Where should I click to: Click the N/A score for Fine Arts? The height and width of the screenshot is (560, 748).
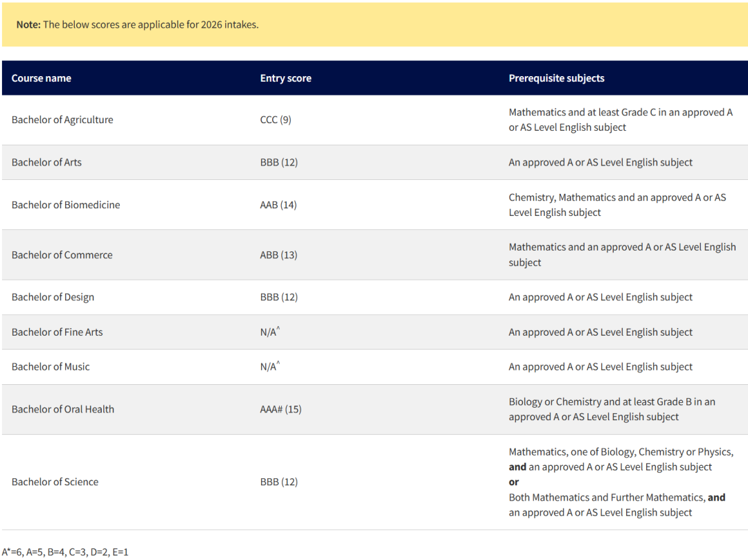[x=269, y=332]
